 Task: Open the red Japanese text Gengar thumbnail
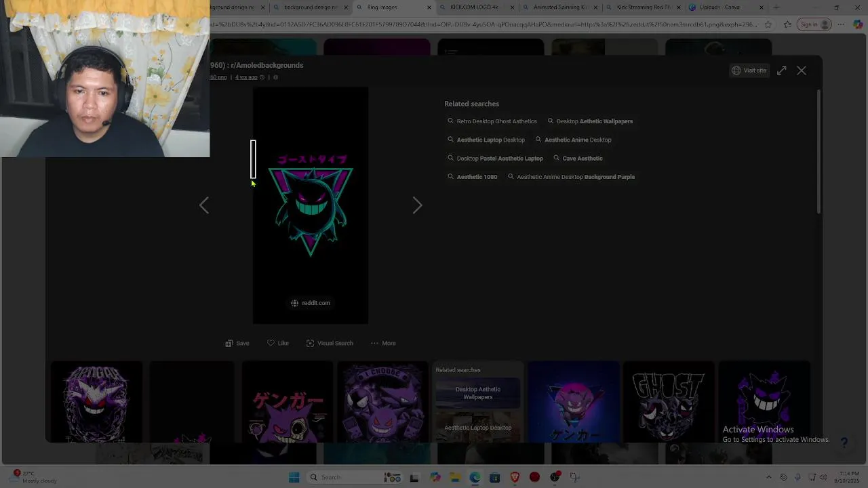pos(288,402)
